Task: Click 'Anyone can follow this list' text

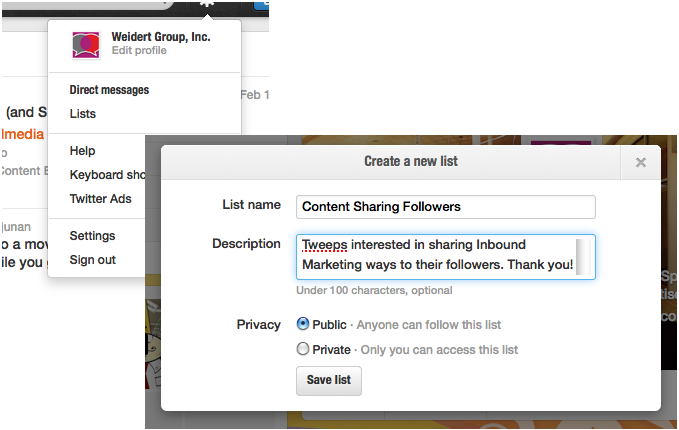Action: (x=429, y=325)
